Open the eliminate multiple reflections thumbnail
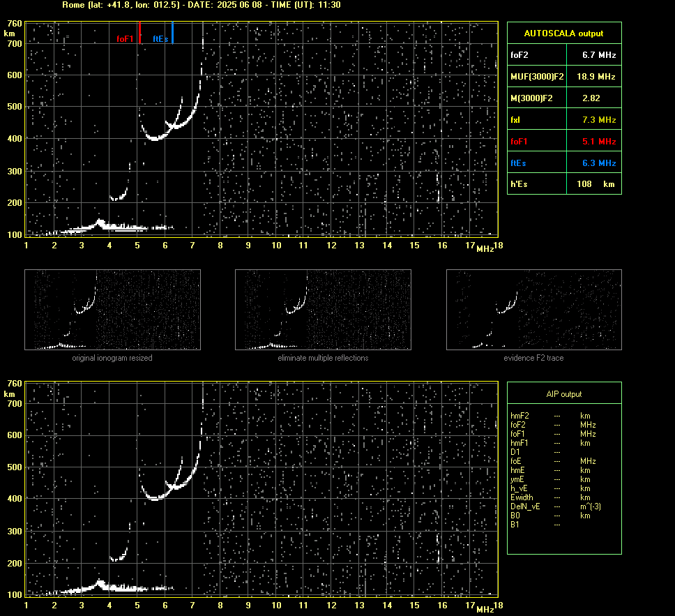The width and height of the screenshot is (675, 616). [x=323, y=310]
